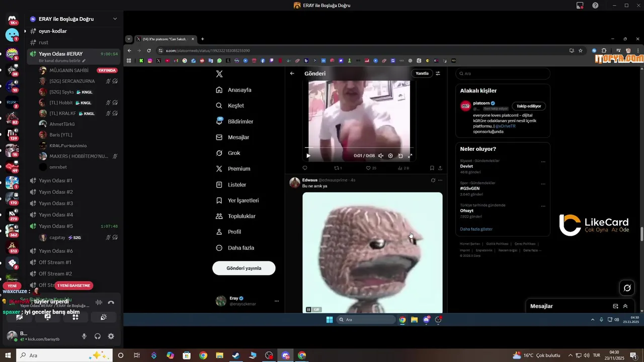The image size is (644, 362).
Task: Open Listeler in X sidebar
Action: pos(231,185)
